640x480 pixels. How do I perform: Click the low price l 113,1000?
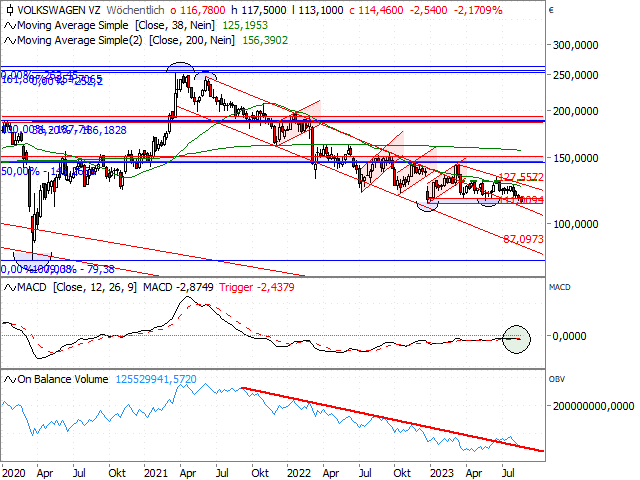pyautogui.click(x=318, y=10)
